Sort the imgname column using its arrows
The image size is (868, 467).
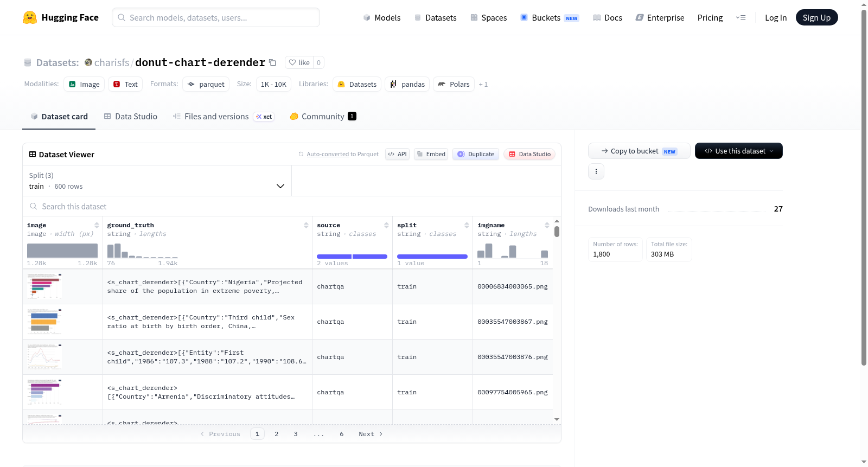pos(547,225)
